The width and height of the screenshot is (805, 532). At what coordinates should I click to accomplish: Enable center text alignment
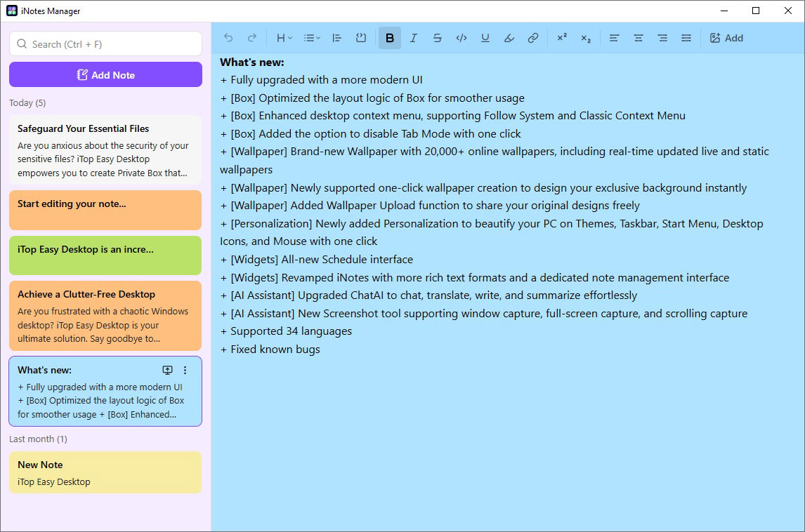(638, 38)
